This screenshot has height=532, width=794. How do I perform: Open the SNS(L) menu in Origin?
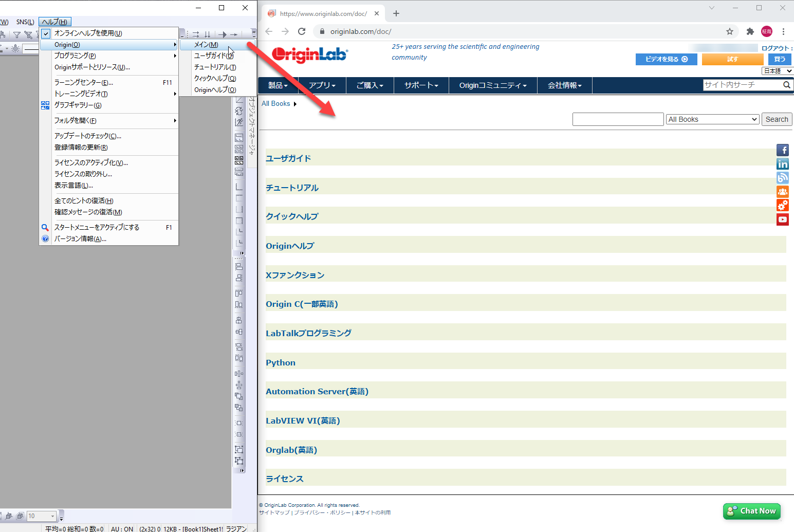pyautogui.click(x=25, y=22)
